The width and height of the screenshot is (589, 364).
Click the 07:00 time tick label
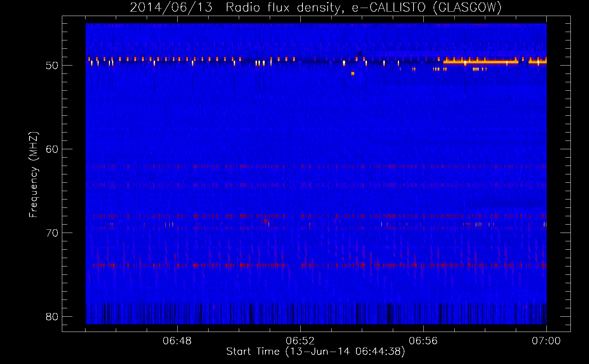click(x=546, y=341)
